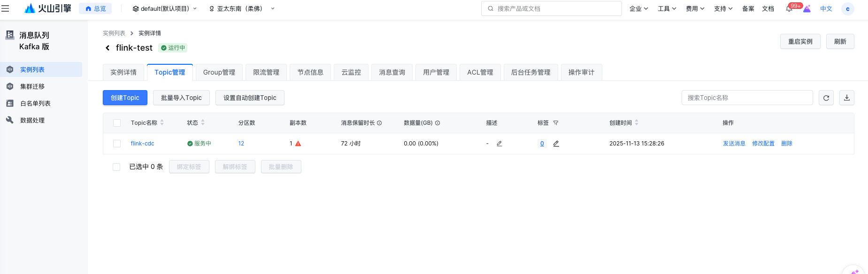Click 删除 for flink-cdc
This screenshot has height=274, width=868.
click(x=787, y=144)
